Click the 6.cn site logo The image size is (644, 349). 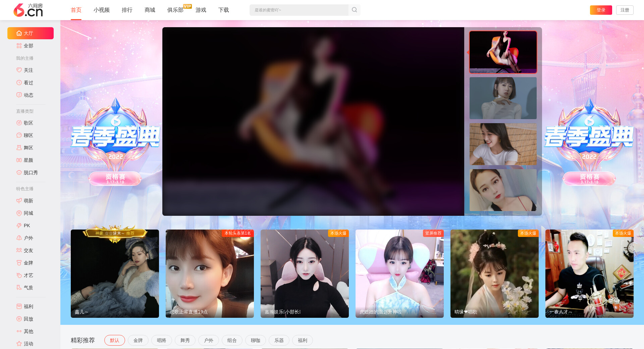point(28,10)
